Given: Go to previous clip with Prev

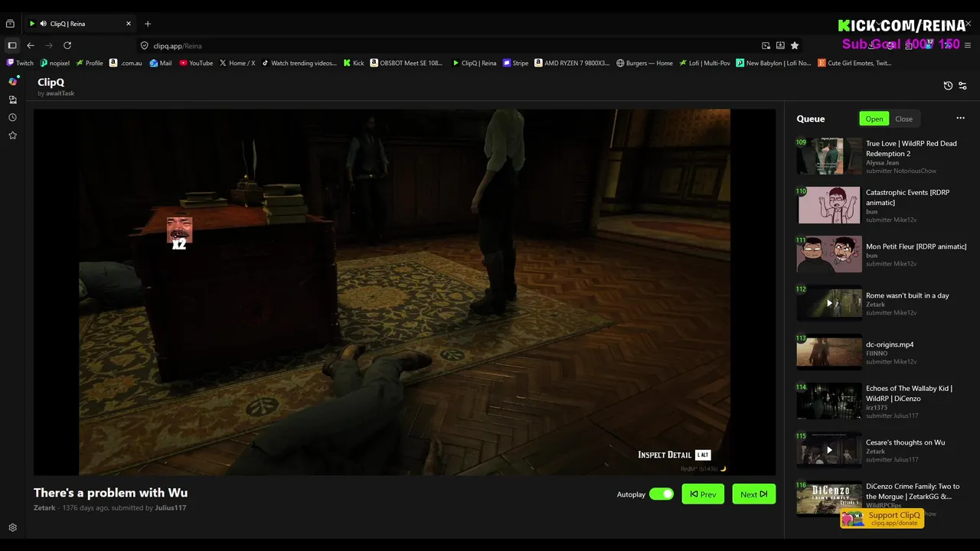Looking at the screenshot, I should tap(703, 494).
